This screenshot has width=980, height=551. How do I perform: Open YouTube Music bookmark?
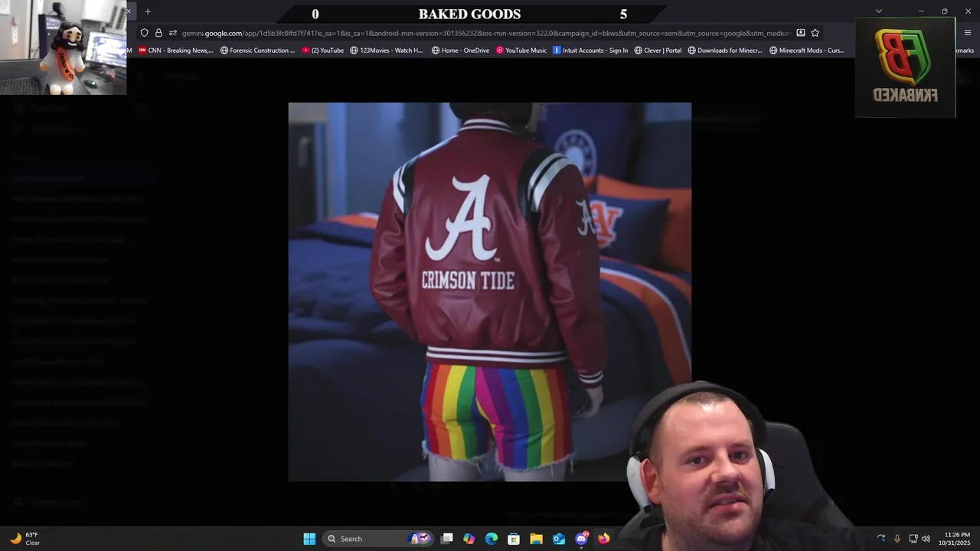[x=521, y=51]
